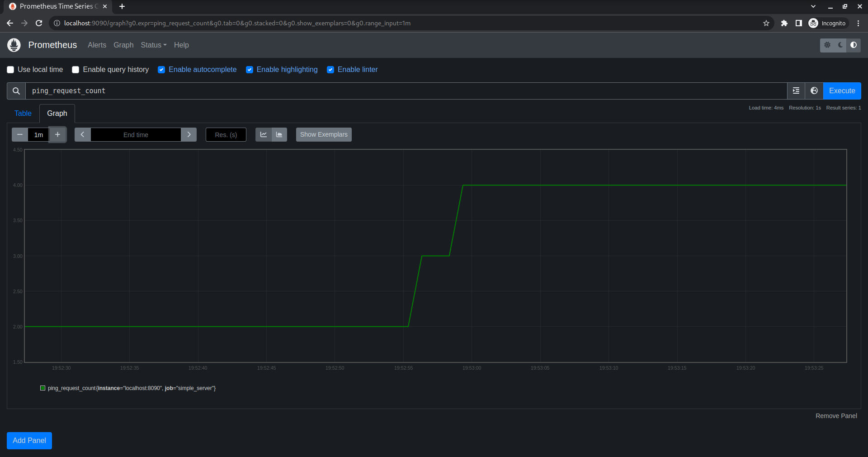
Task: Decrease range with the minus button
Action: 20,135
